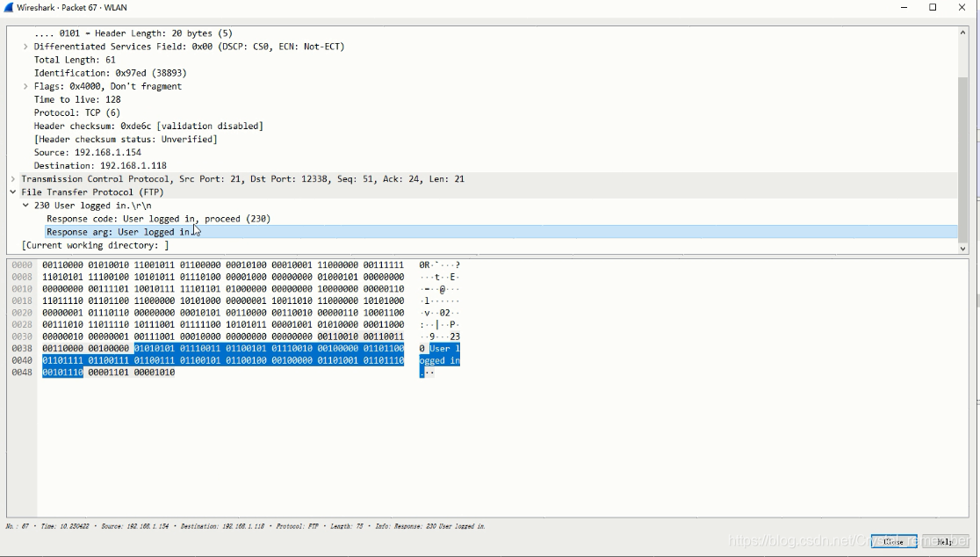Click offset 0048 in byte pane
This screenshot has width=980, height=557.
pos(22,372)
